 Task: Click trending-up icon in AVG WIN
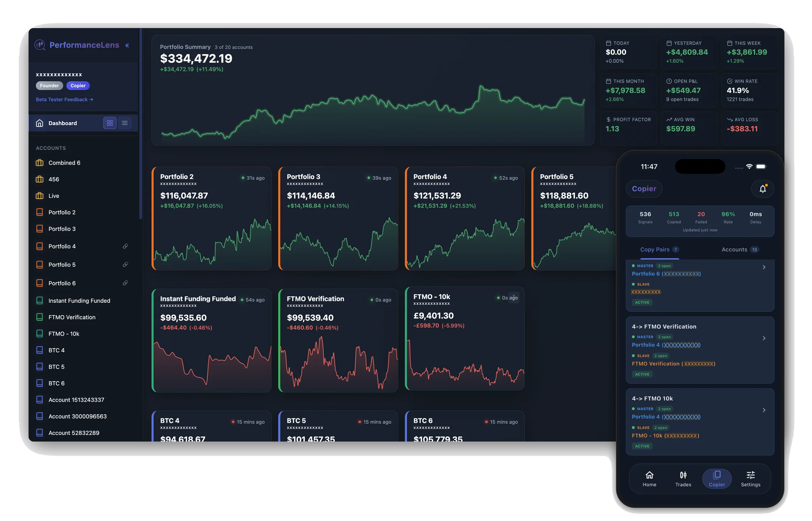669,120
